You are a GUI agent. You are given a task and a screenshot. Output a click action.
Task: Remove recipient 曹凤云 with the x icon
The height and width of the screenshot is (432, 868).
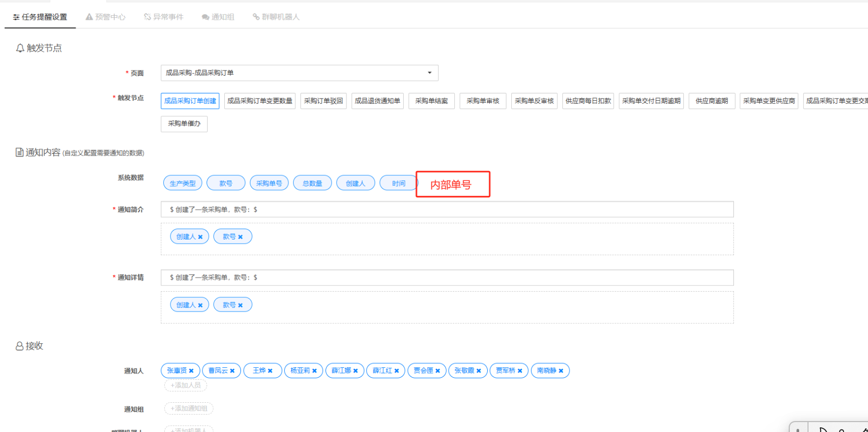232,371
